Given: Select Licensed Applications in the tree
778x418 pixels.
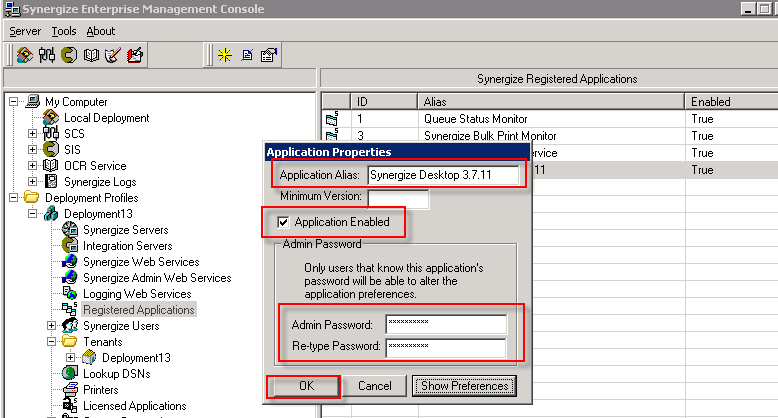Looking at the screenshot, I should click(134, 406).
